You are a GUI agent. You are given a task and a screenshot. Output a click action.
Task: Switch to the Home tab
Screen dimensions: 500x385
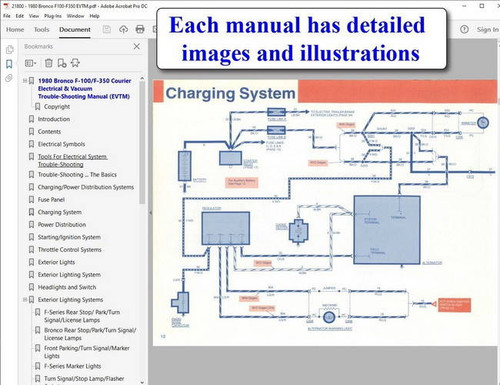pos(15,29)
